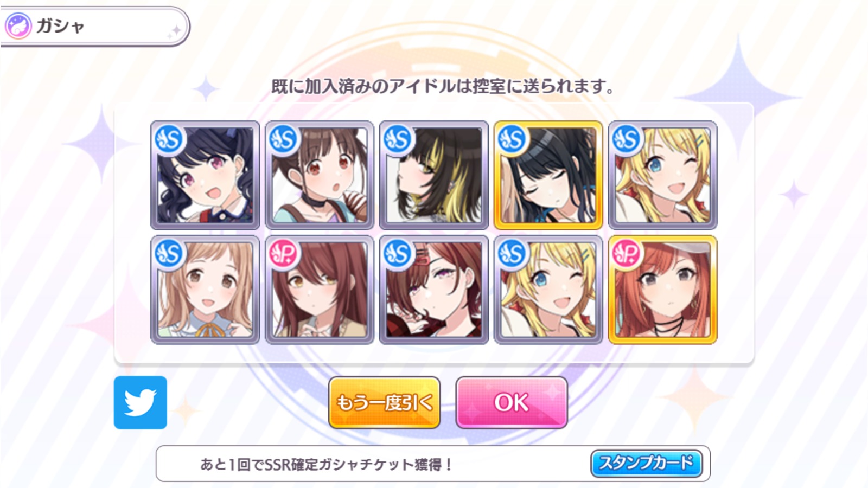
Task: Confirm with the pink OK button
Action: tap(512, 402)
